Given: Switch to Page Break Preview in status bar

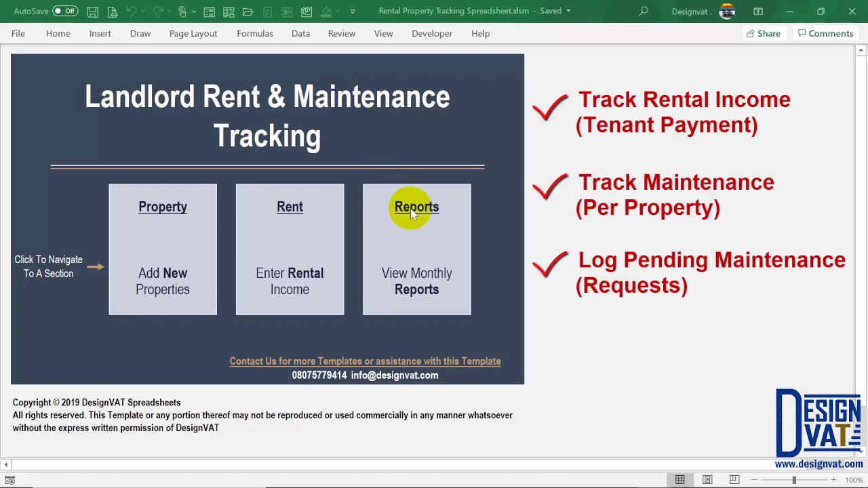Looking at the screenshot, I should click(734, 480).
